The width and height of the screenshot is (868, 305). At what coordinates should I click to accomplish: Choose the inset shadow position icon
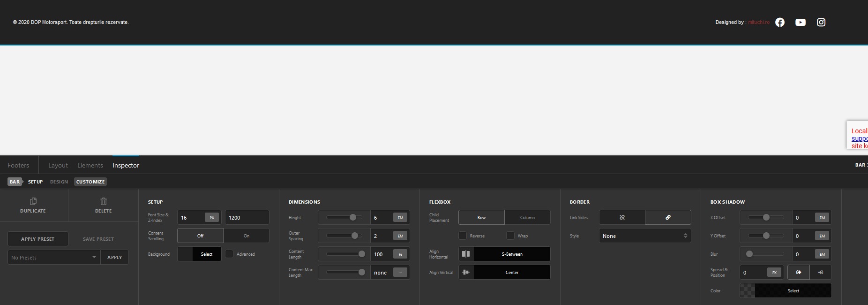point(821,272)
